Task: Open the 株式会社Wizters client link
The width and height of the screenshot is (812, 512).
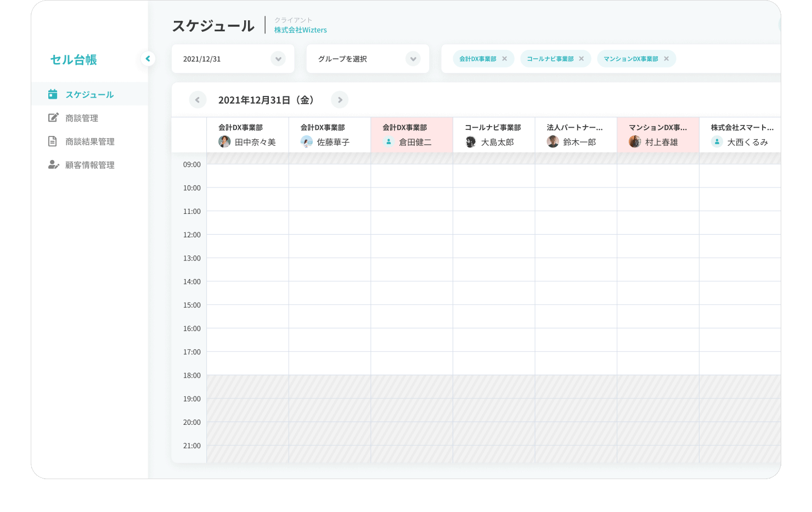Action: click(x=300, y=30)
